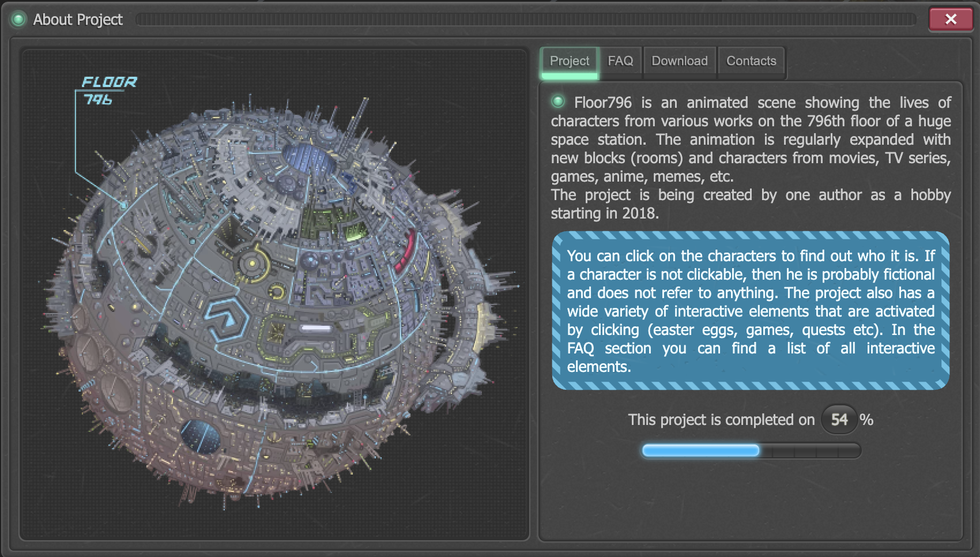Click the FLOOR 796 label on the image

108,91
